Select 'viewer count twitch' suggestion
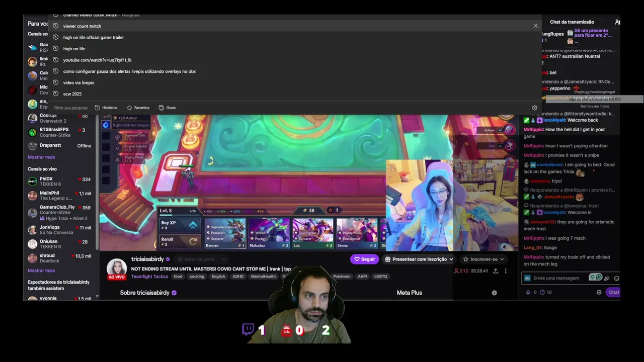 [x=294, y=26]
